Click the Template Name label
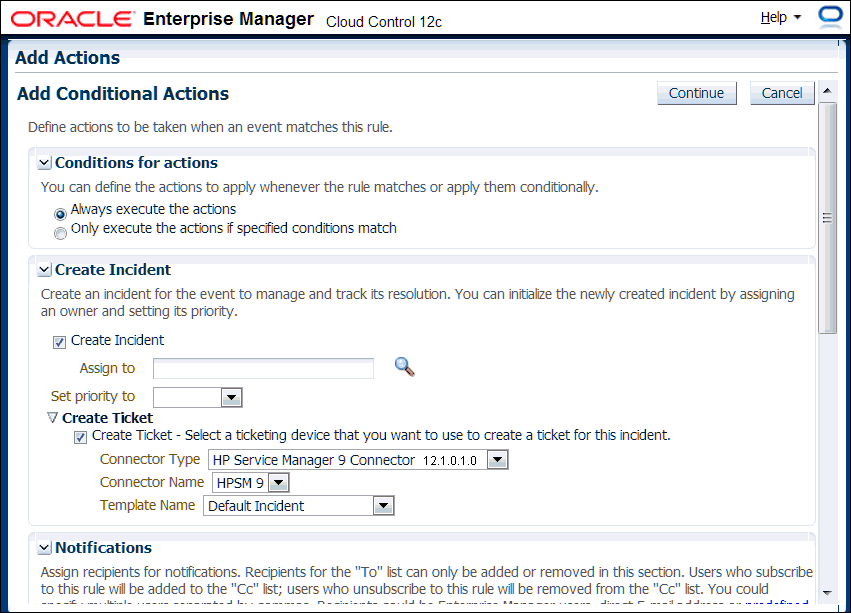The image size is (851, 613). (x=147, y=505)
